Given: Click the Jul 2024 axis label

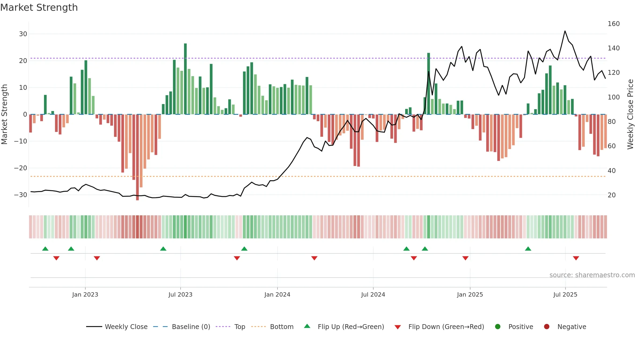Looking at the screenshot, I should click(x=373, y=294).
